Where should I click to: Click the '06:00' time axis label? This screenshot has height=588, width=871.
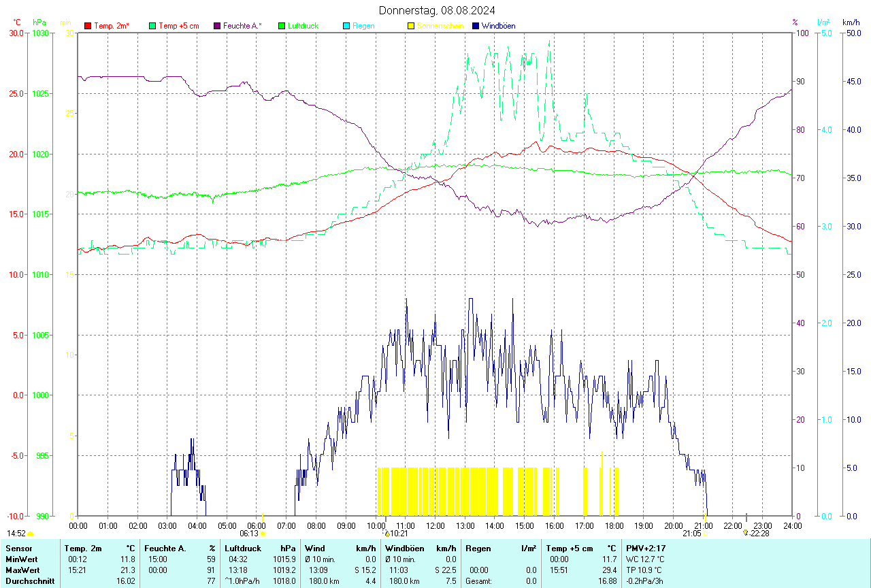click(x=257, y=525)
